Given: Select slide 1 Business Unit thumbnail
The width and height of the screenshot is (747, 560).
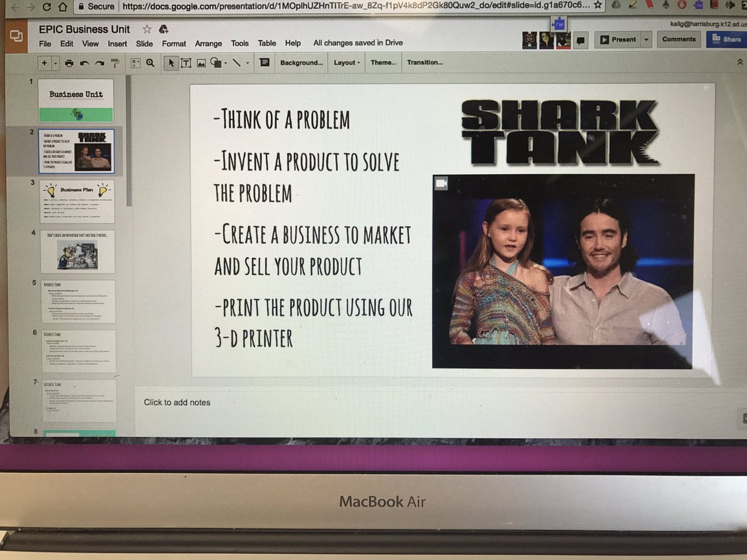Looking at the screenshot, I should tap(76, 100).
